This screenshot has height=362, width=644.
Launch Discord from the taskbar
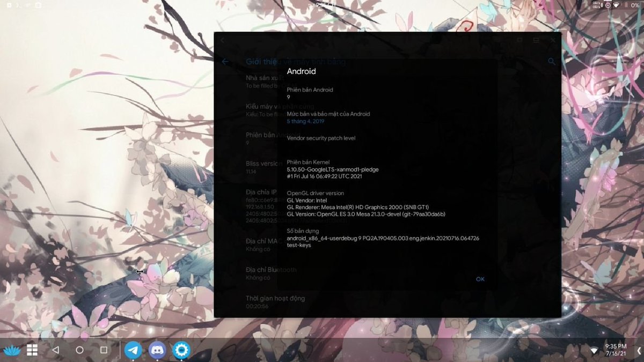point(157,350)
